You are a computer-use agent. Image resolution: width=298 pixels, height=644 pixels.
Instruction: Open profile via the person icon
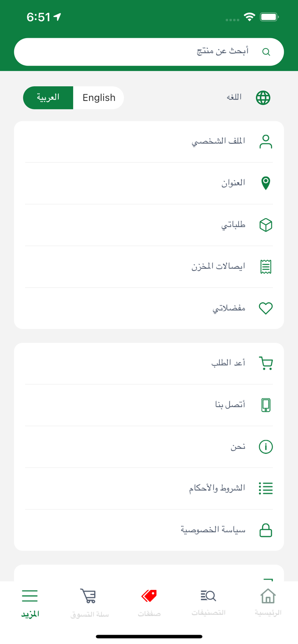[266, 141]
